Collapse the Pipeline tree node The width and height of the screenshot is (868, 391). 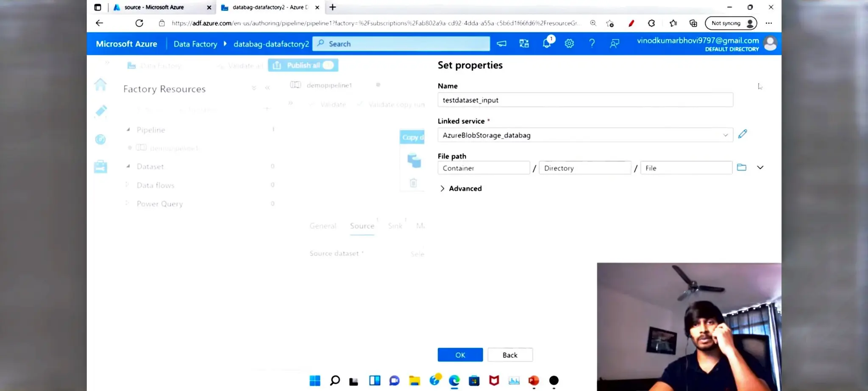pos(128,129)
